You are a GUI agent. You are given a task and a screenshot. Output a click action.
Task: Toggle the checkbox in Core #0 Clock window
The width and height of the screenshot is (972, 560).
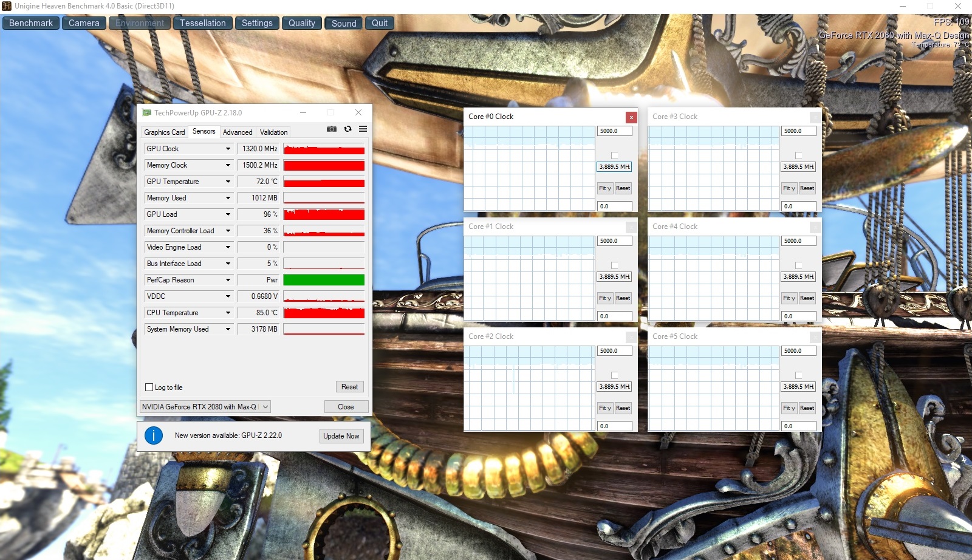point(614,155)
